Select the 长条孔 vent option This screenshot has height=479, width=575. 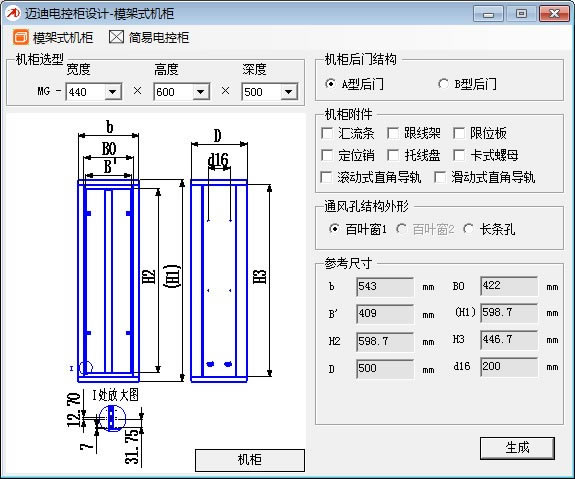pyautogui.click(x=468, y=229)
